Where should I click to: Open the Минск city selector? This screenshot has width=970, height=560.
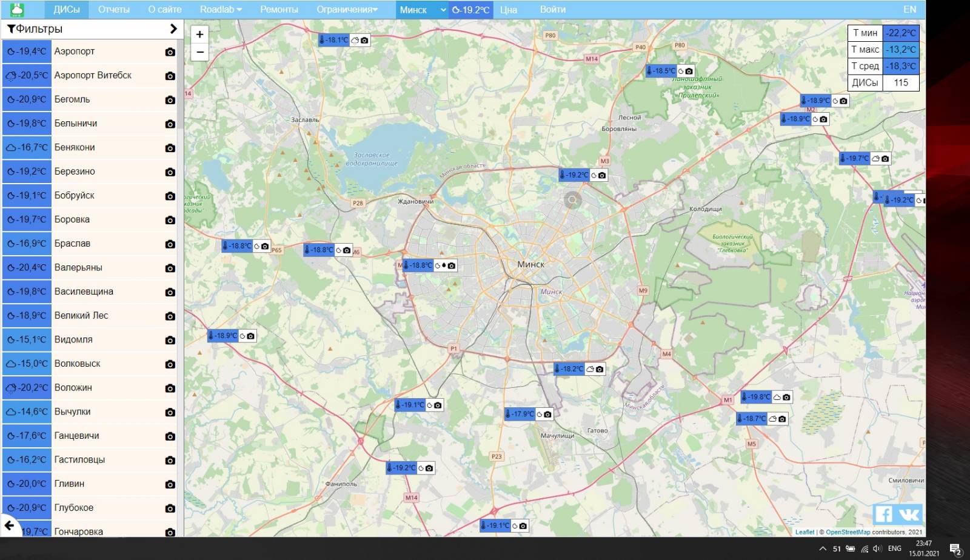pyautogui.click(x=422, y=10)
